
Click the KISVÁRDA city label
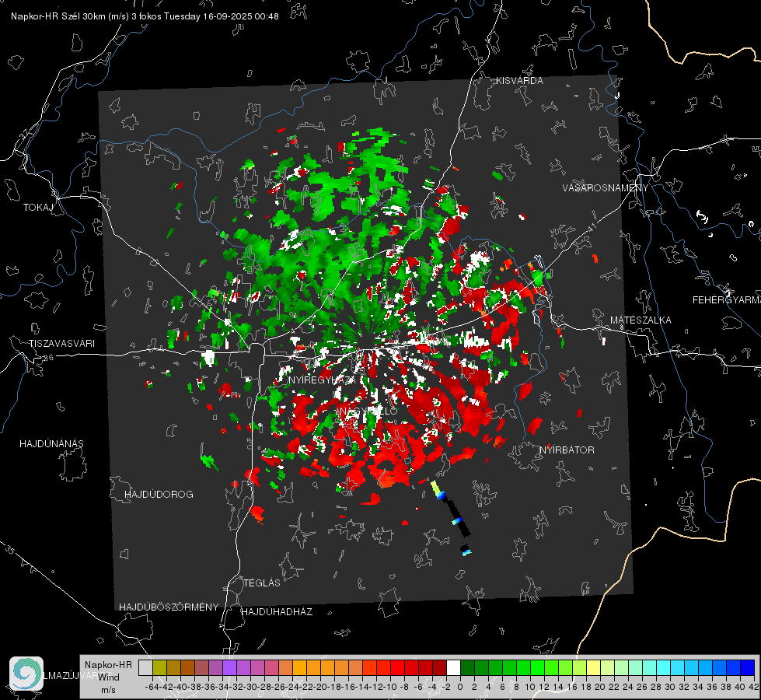[x=519, y=81]
